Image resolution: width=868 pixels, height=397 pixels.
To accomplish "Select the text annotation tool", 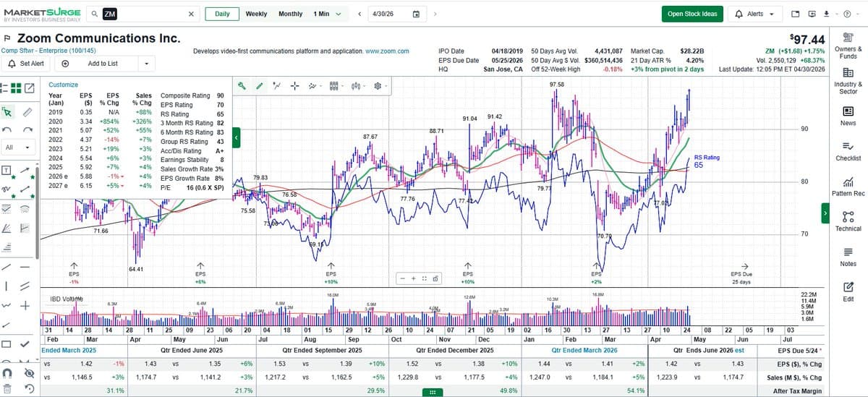I will (x=7, y=171).
